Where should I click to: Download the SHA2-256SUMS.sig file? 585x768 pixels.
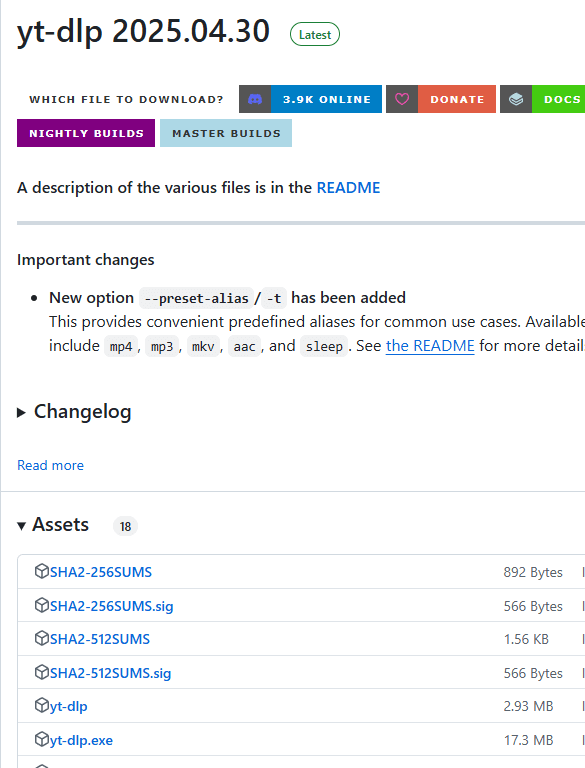(x=112, y=606)
